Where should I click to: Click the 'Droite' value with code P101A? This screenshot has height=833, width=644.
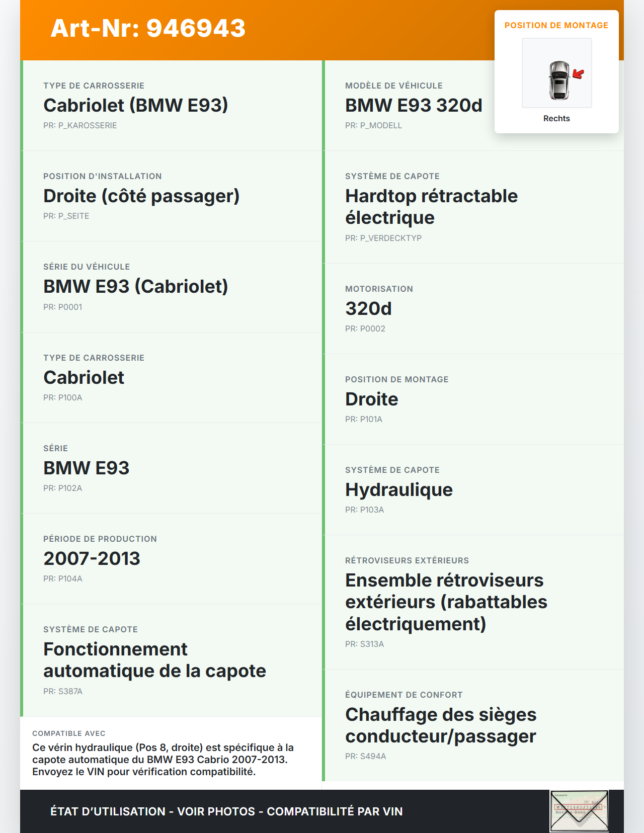tap(372, 399)
